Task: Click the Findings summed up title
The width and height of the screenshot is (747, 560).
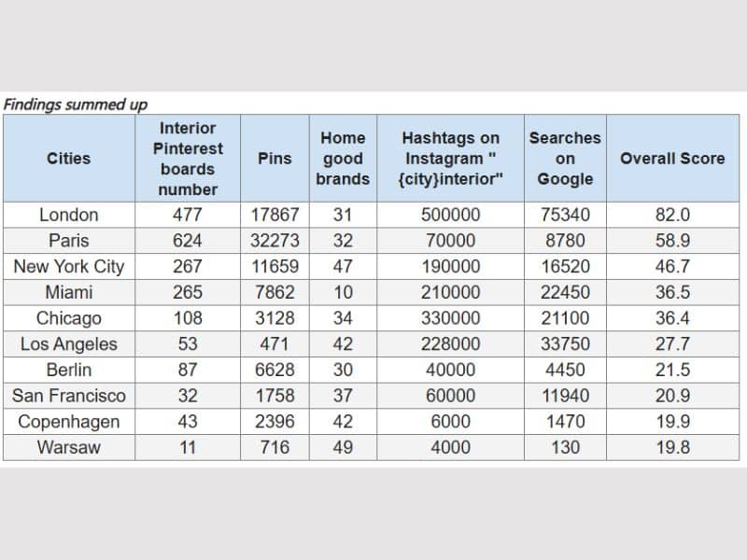Action: [75, 105]
